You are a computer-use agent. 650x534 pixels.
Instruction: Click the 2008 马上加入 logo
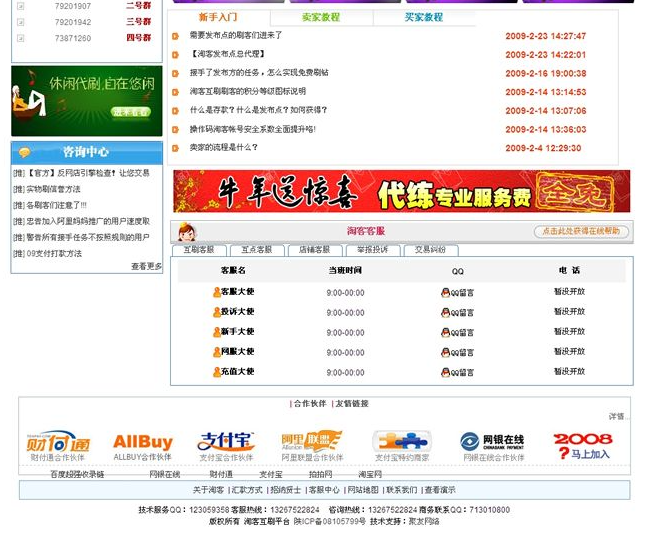click(582, 445)
